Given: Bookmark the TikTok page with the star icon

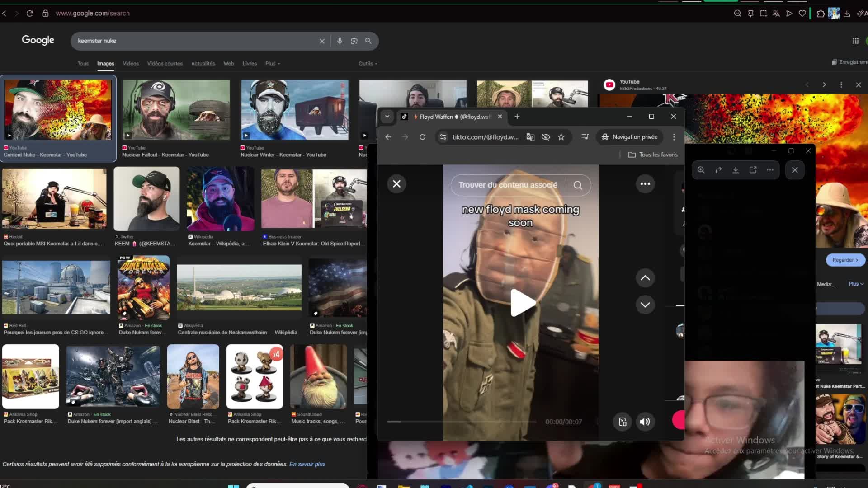Looking at the screenshot, I should point(561,137).
